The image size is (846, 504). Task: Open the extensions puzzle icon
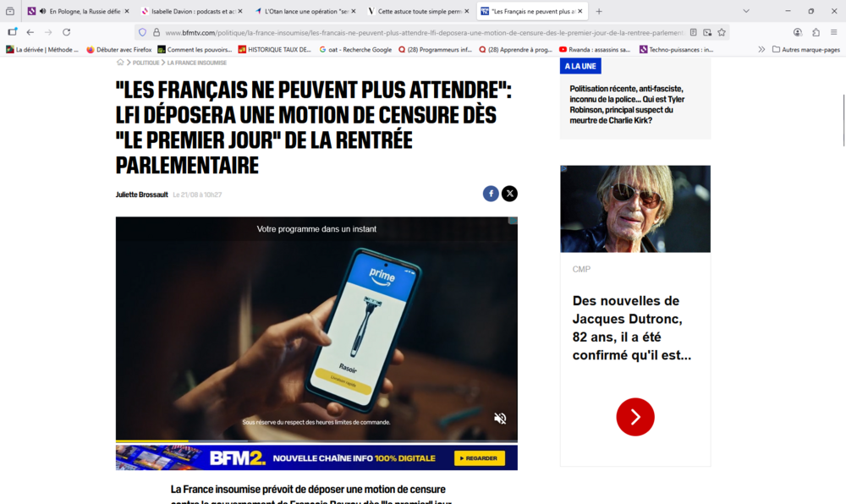(x=816, y=32)
